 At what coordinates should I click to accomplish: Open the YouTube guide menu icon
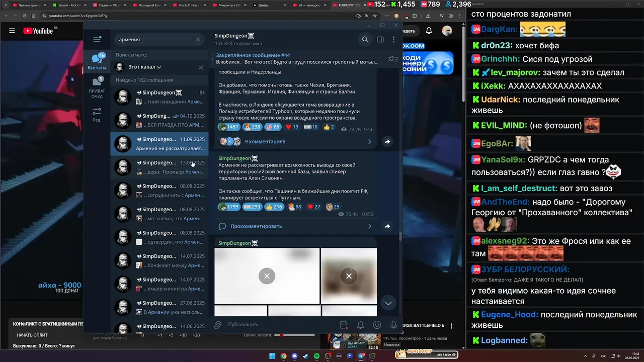12,31
